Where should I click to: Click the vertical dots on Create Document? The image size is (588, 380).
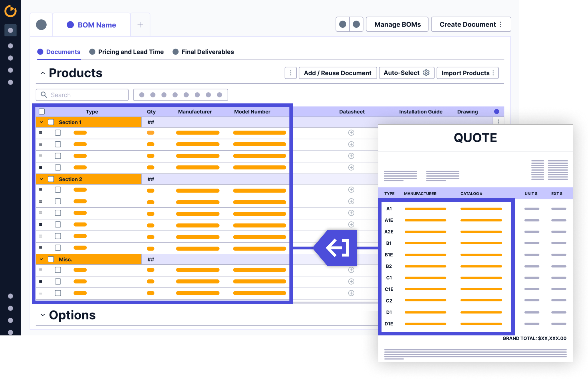(501, 24)
